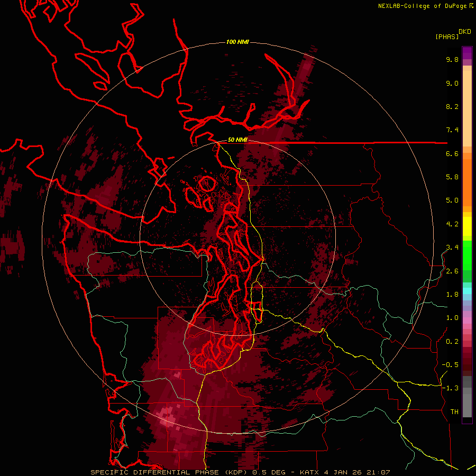Viewport: 476px width, 476px height.
Task: Click the 3.4 scale value
Action: point(452,248)
